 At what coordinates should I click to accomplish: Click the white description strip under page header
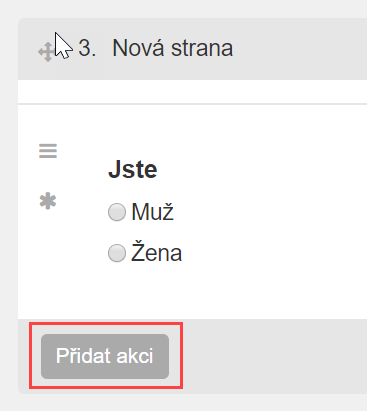(192, 92)
